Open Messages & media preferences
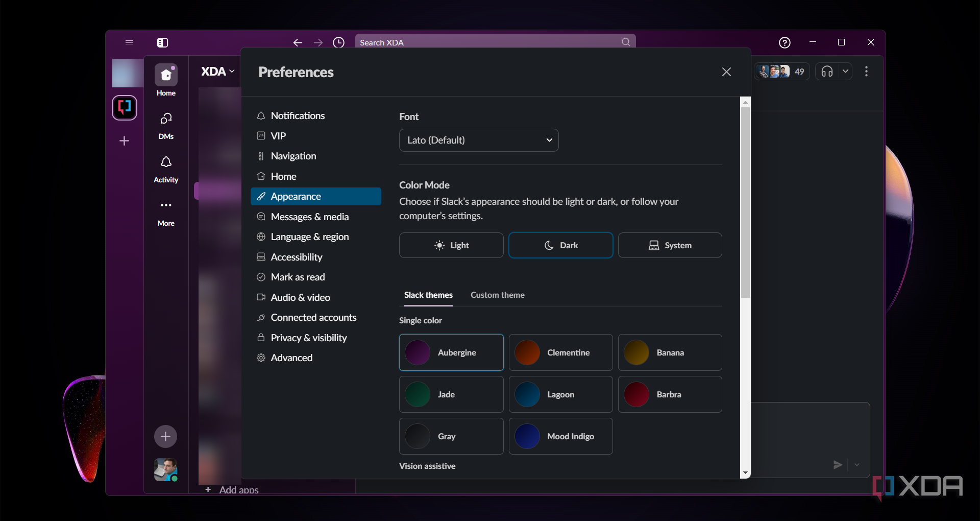 tap(316, 217)
